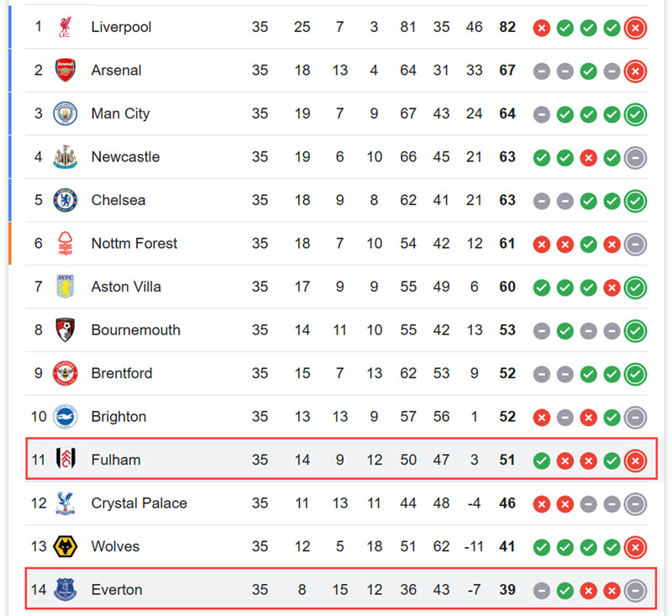Click the Aston Villa crest

tap(66, 287)
